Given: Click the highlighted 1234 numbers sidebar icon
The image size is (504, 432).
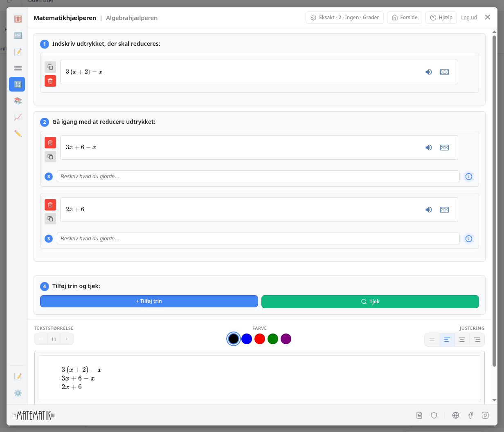Looking at the screenshot, I should (x=17, y=84).
